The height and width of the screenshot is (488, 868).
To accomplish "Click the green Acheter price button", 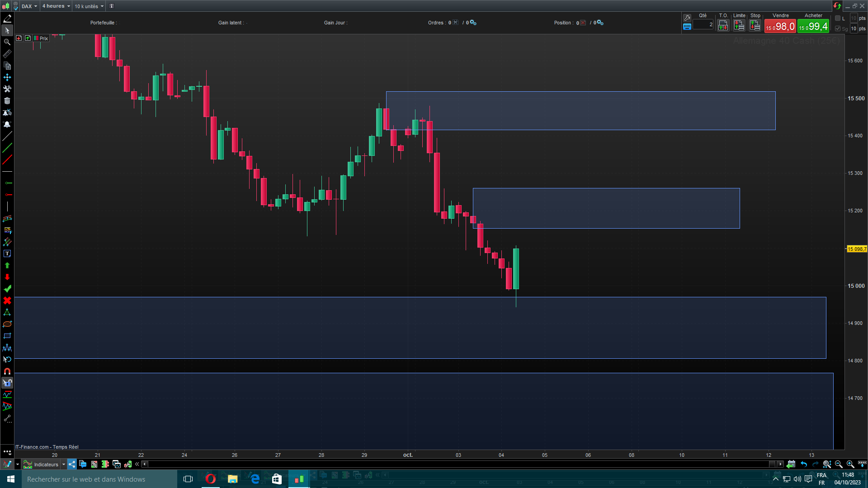I will [x=813, y=27].
